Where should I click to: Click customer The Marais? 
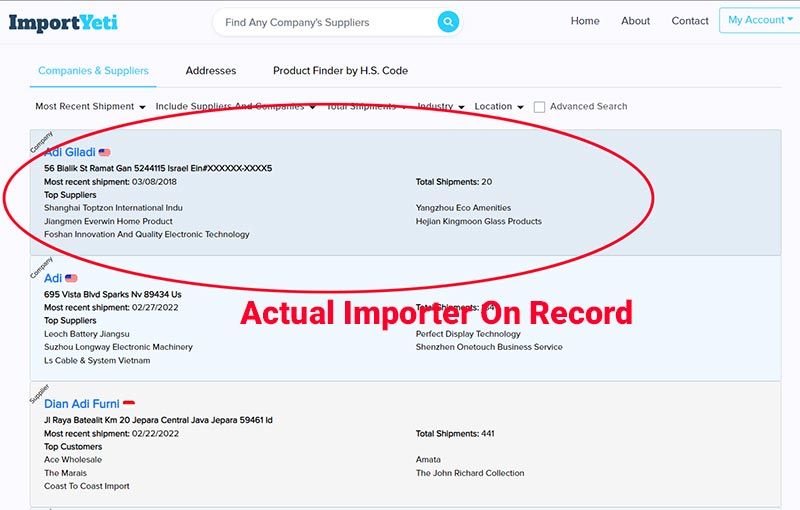65,473
